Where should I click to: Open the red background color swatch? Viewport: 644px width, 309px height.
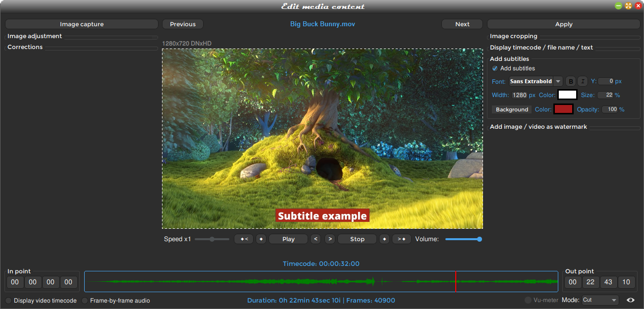563,109
